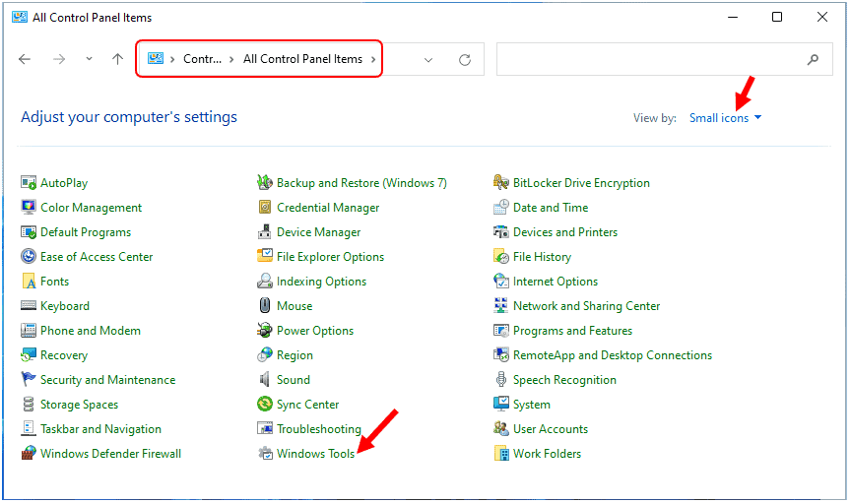Image resolution: width=851 pixels, height=504 pixels.
Task: Go forward with the Forward arrow
Action: point(59,59)
